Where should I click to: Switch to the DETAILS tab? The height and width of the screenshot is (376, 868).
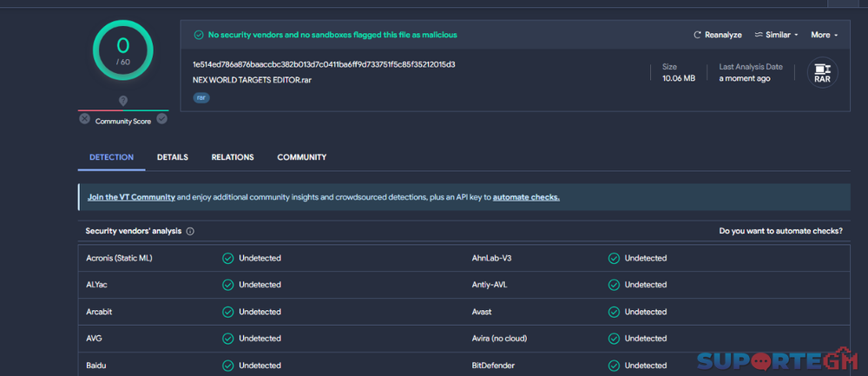[x=173, y=157]
